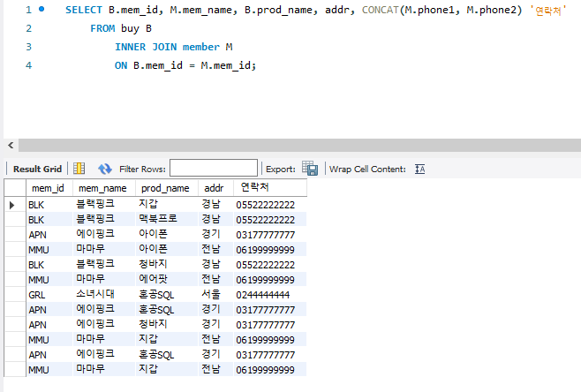The width and height of the screenshot is (581, 392).
Task: Click the Result Grid form editor icon
Action: click(x=79, y=169)
